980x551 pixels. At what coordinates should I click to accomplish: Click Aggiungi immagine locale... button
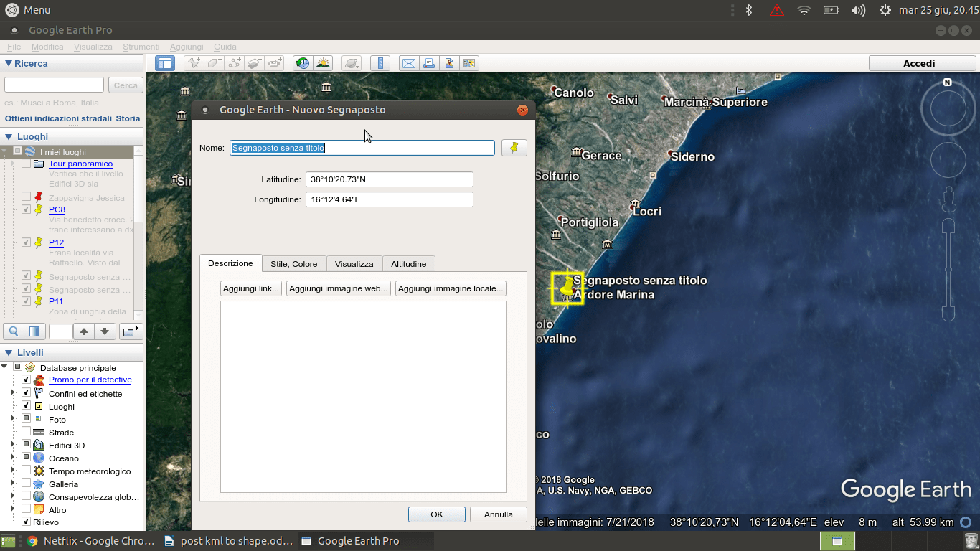tap(451, 288)
